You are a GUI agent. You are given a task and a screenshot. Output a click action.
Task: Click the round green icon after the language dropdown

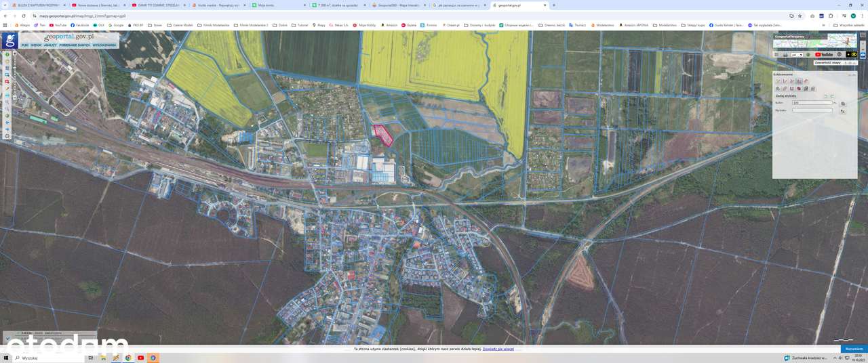(808, 54)
